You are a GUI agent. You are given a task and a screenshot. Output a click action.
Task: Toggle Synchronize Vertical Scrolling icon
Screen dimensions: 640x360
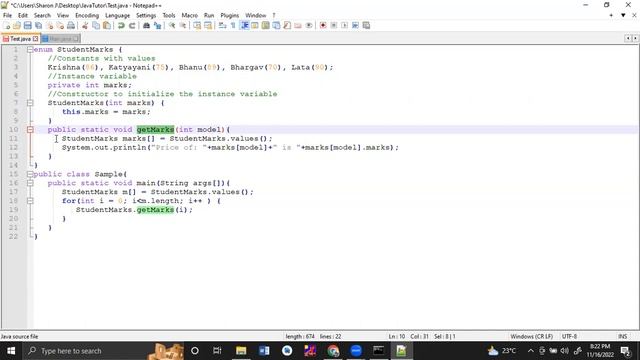coord(197,26)
